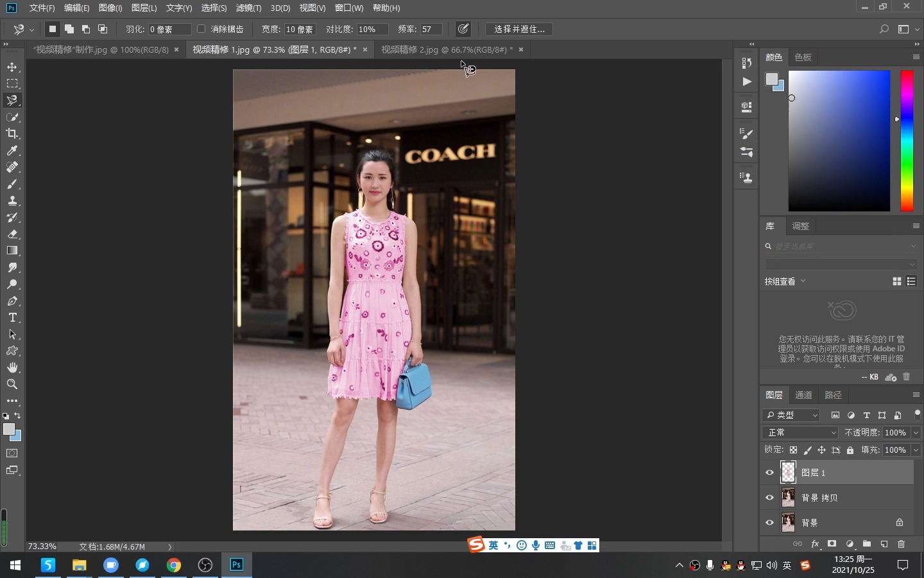924x578 pixels.
Task: Click the 羽化 feather input field
Action: pyautogui.click(x=169, y=29)
